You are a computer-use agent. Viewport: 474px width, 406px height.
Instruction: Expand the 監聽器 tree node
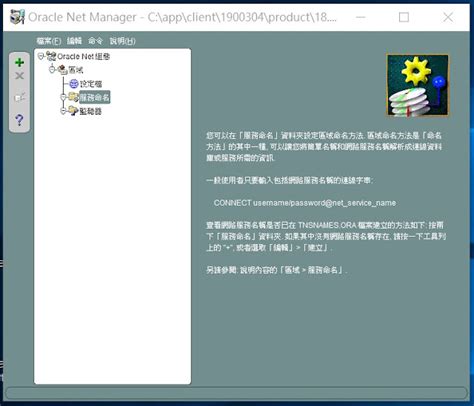63,110
